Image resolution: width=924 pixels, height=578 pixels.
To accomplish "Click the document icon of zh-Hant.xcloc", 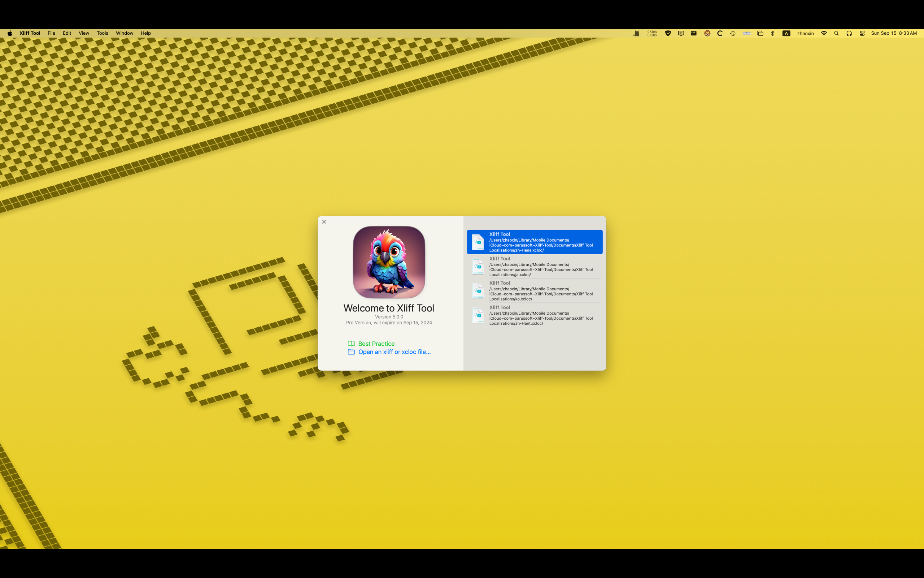I will [478, 315].
